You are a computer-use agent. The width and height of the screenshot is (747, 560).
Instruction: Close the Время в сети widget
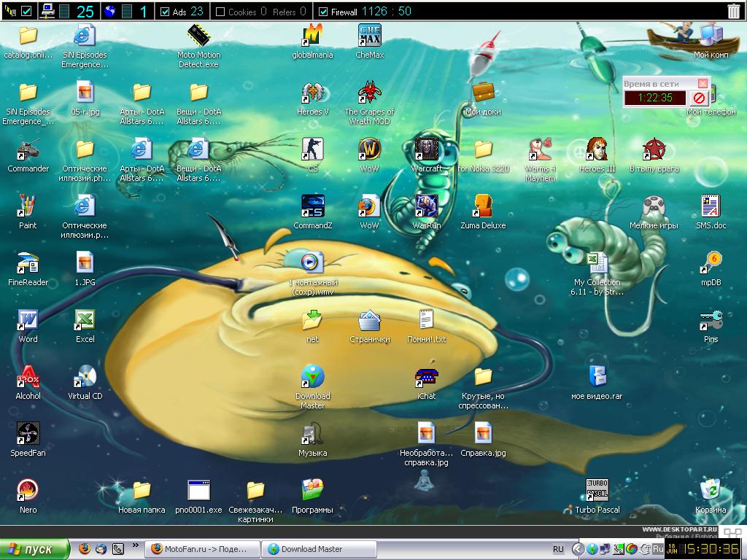click(703, 83)
